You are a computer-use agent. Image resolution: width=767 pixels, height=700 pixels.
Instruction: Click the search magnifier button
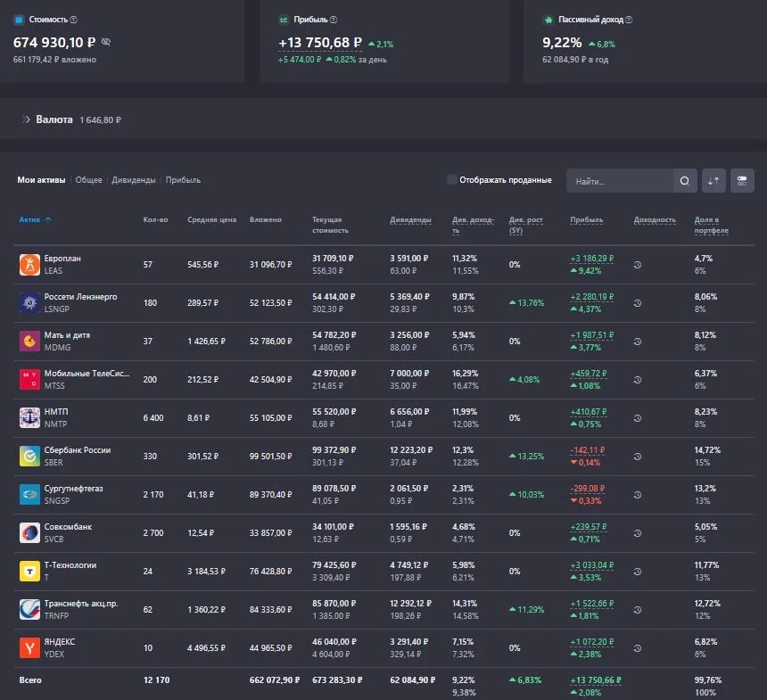point(685,181)
